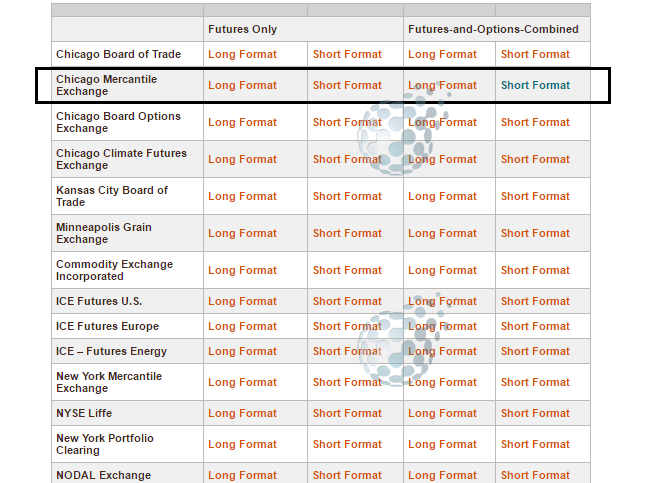Open NYSE Liffe combined Long Format
648x483 pixels.
point(442,413)
